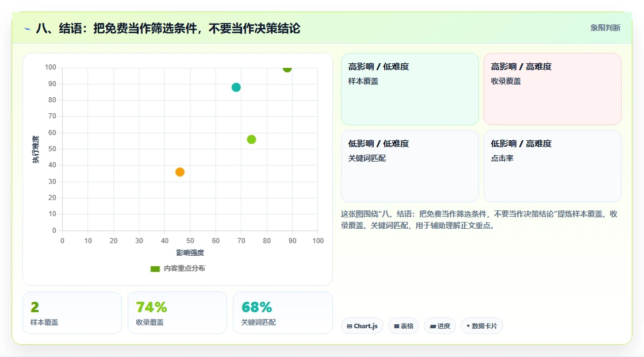Click the 进度 chip icon
Viewport: 644px width, 357px height.
(x=432, y=326)
